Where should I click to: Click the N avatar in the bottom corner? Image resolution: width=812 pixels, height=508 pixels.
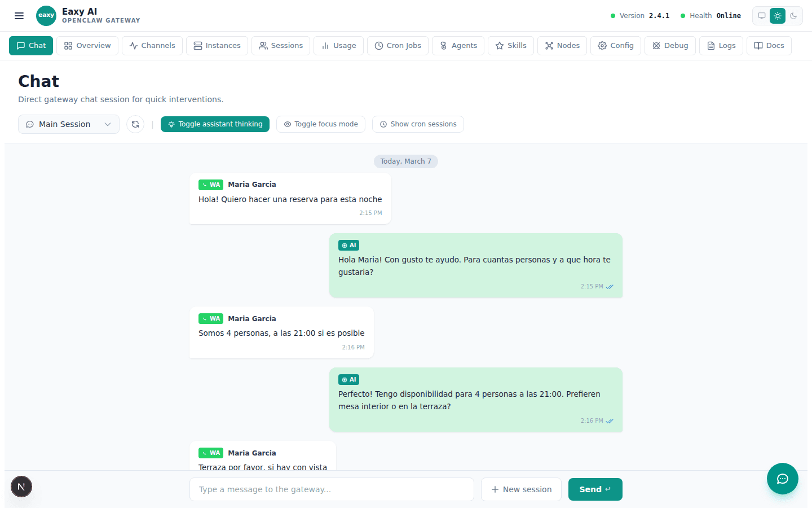point(21,486)
